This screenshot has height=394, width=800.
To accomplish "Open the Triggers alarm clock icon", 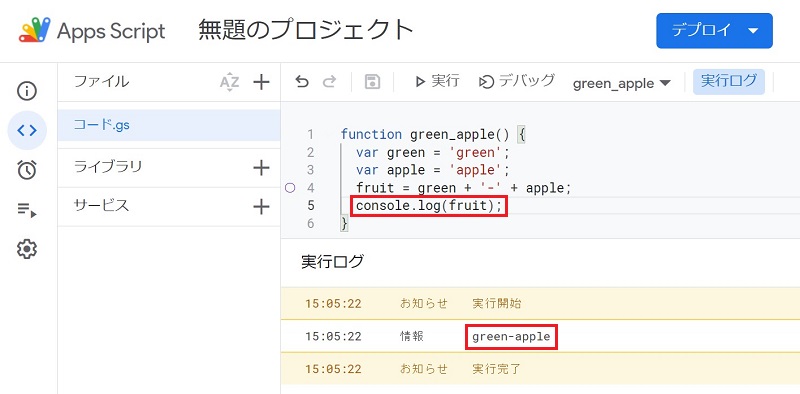I will pyautogui.click(x=27, y=170).
